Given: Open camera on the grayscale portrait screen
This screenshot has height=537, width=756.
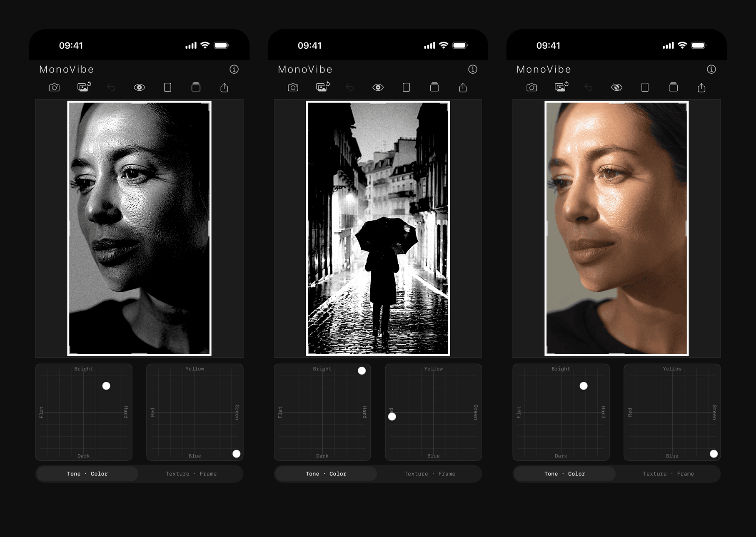Looking at the screenshot, I should 55,87.
